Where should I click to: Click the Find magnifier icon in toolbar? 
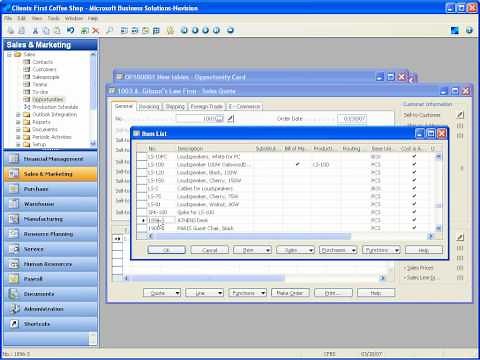coord(109,31)
